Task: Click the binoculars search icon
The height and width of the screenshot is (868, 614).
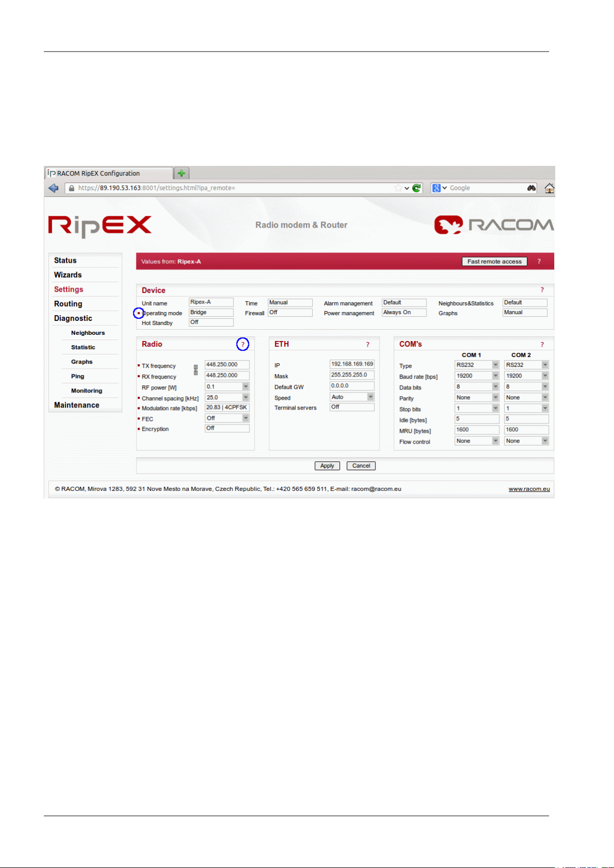Action: (x=532, y=188)
